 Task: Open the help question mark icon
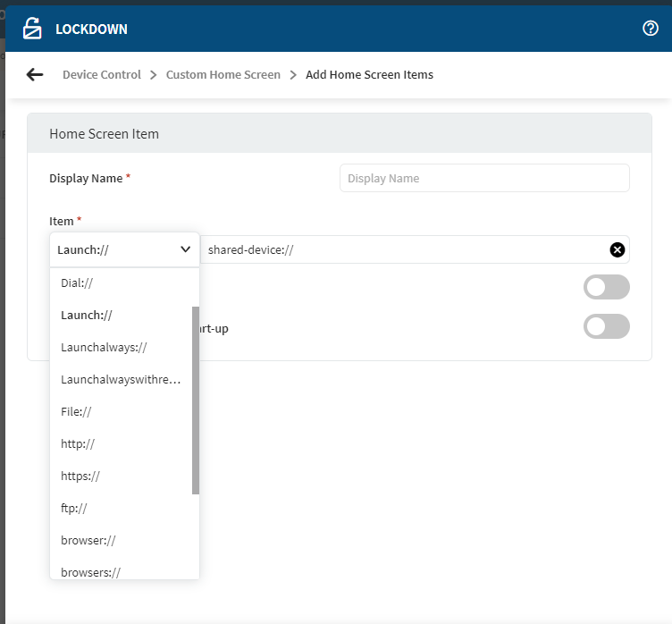[x=651, y=29]
